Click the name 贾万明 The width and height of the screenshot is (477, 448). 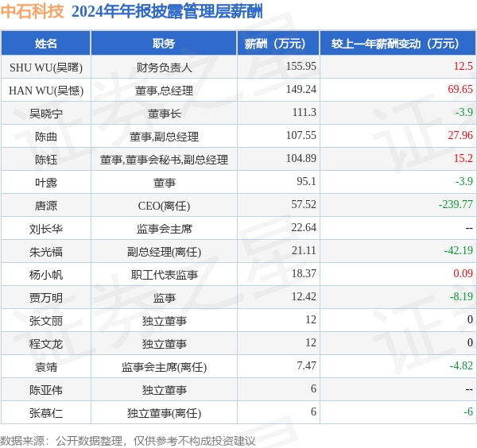[x=46, y=298]
